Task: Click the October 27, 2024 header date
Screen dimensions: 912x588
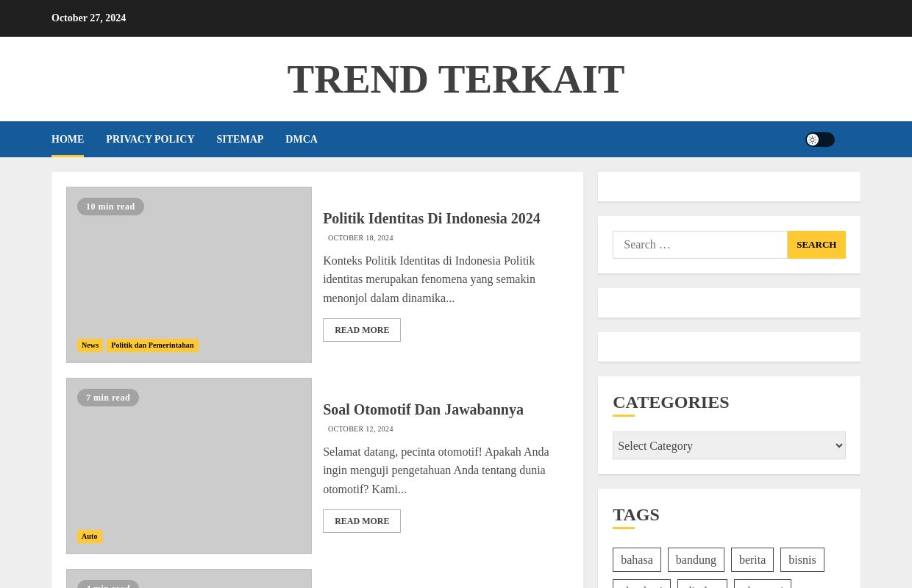Action: [88, 18]
